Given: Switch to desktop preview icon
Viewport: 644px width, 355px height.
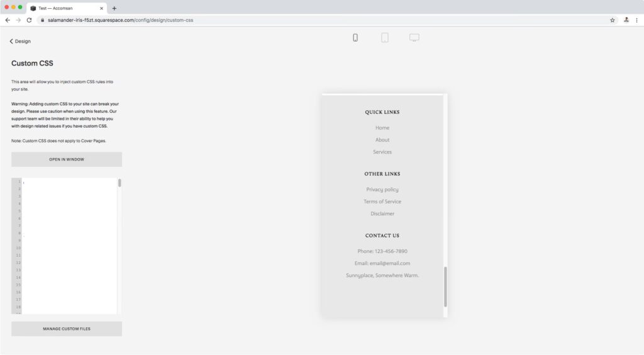Looking at the screenshot, I should [414, 38].
